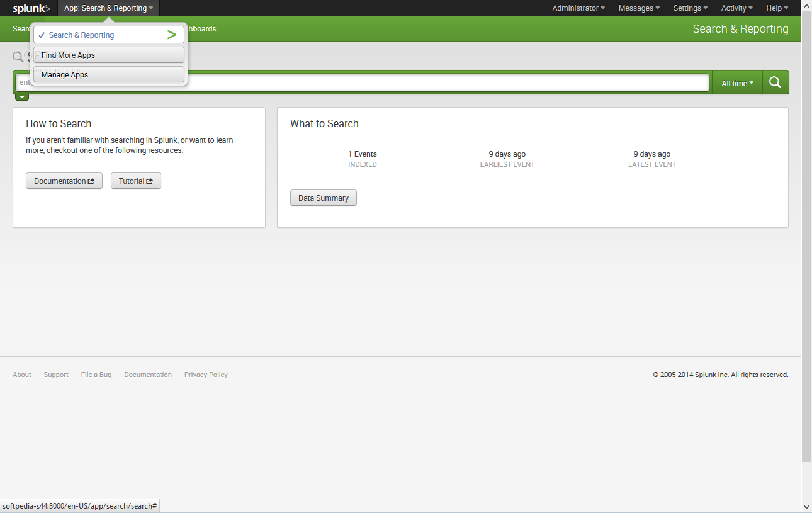812x513 pixels.
Task: Open the App: Search & Reporting dropdown
Action: click(108, 8)
